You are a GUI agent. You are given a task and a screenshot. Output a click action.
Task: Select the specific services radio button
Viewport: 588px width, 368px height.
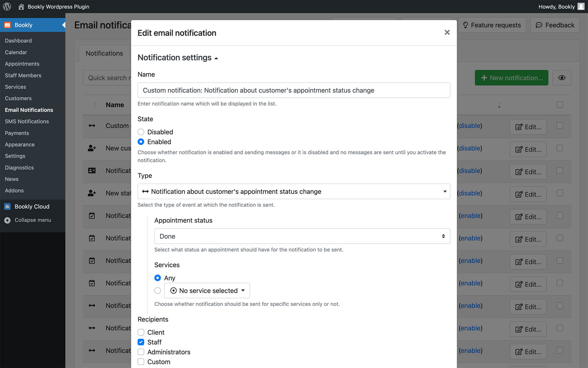point(158,291)
